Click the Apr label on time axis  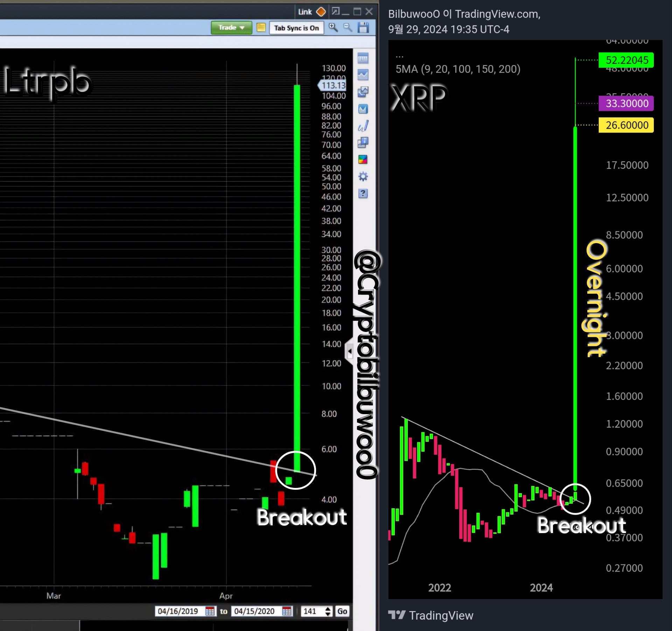[226, 596]
